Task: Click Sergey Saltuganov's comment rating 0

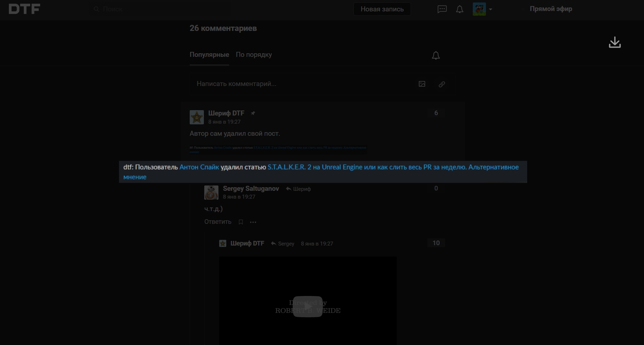Action: [x=436, y=188]
